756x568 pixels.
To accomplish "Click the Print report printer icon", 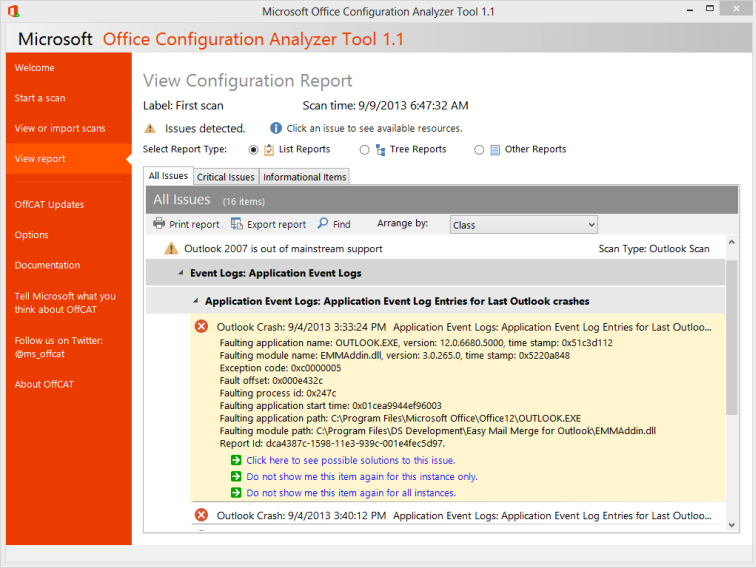I will [159, 224].
